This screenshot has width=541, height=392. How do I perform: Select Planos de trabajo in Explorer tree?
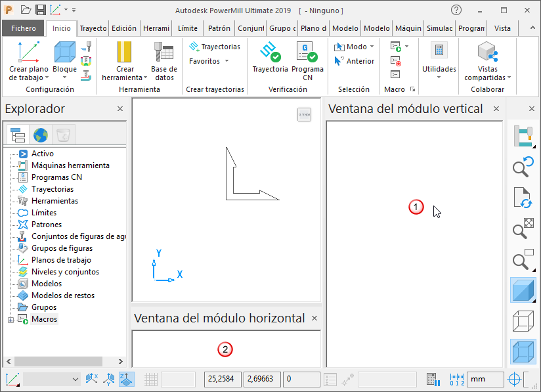click(61, 260)
